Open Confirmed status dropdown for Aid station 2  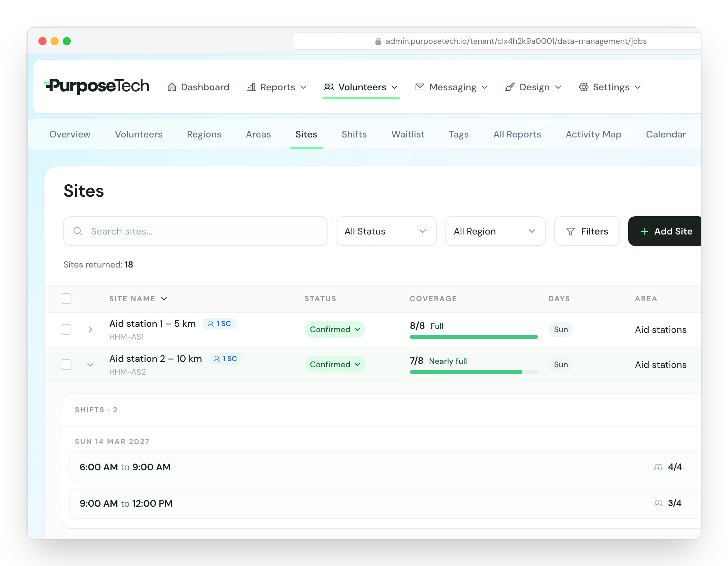point(335,365)
